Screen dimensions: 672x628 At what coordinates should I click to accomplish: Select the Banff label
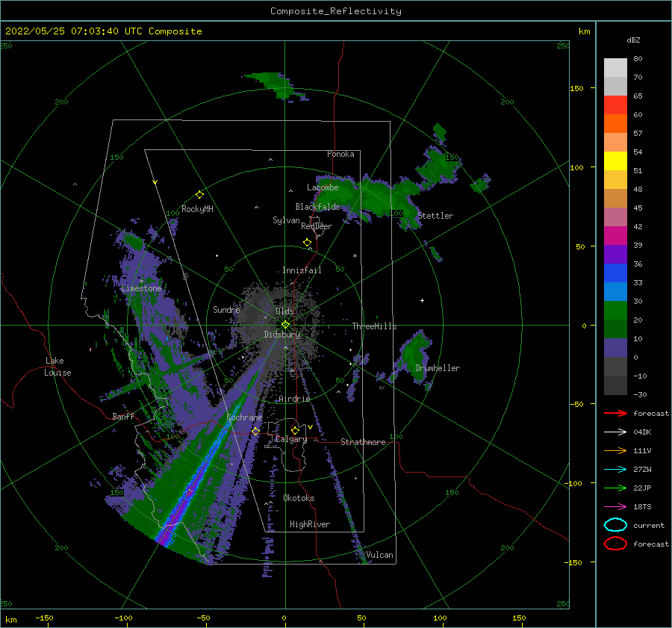123,416
